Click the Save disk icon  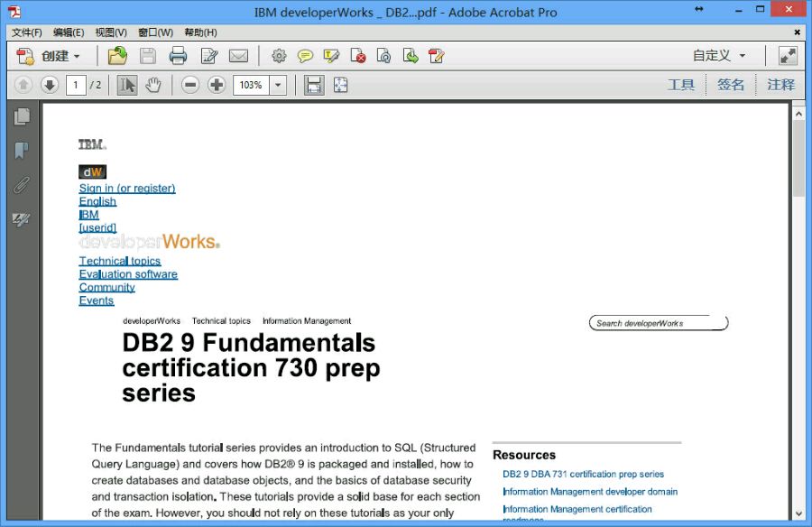pos(148,56)
